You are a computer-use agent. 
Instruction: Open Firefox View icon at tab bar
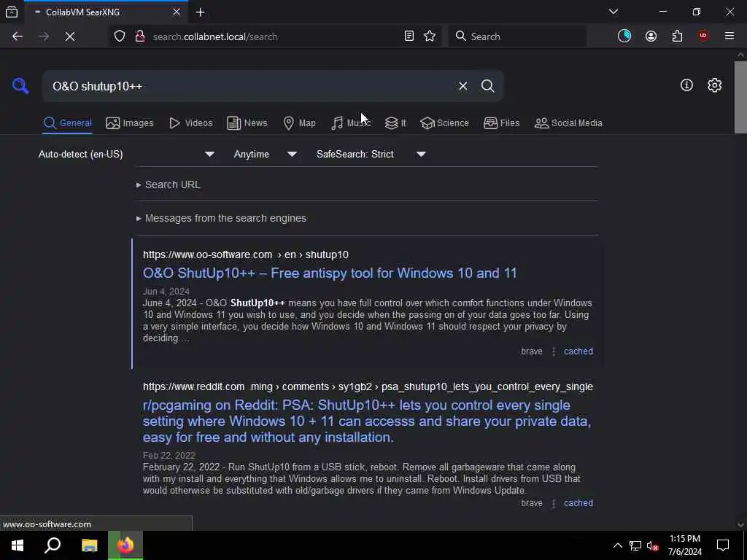point(12,12)
